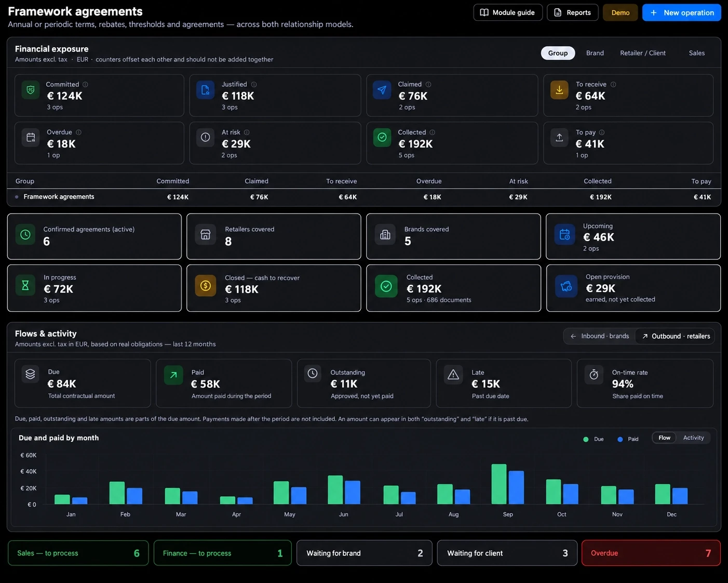
Task: Switch exposure view to Retailer / Client
Action: (x=643, y=53)
